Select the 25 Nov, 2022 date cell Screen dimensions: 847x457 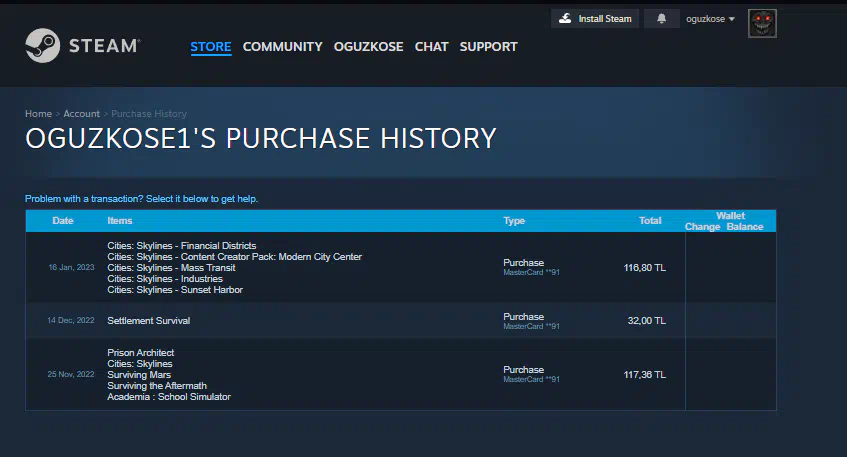point(71,374)
